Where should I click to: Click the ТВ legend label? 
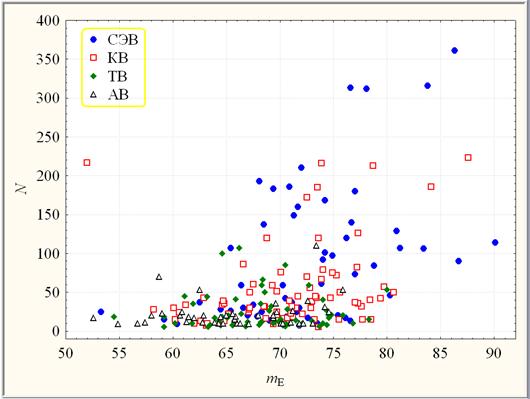(x=117, y=76)
